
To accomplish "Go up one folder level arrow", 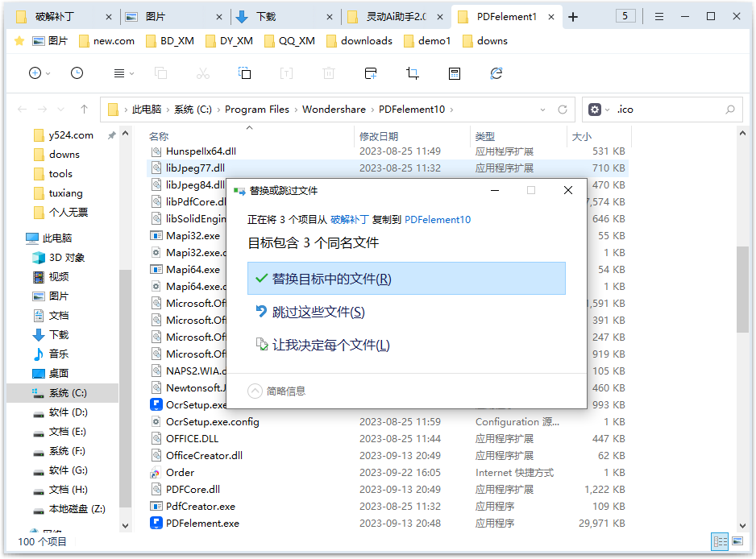I will [x=85, y=110].
